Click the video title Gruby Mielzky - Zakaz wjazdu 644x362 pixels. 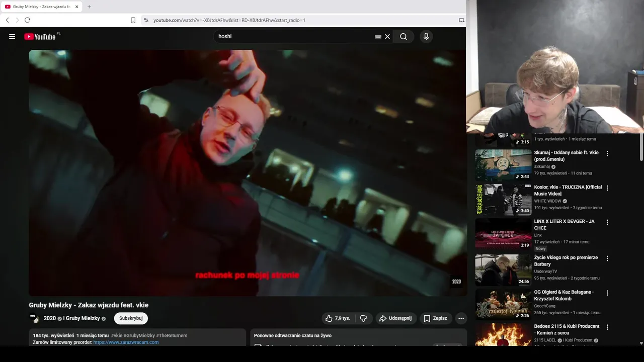tap(89, 305)
